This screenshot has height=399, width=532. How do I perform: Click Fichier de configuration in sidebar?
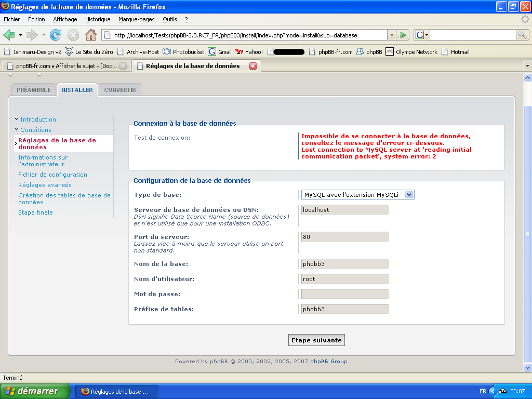coord(52,175)
